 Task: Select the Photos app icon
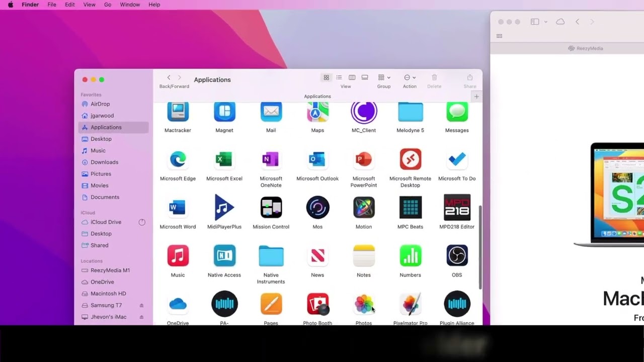(364, 304)
